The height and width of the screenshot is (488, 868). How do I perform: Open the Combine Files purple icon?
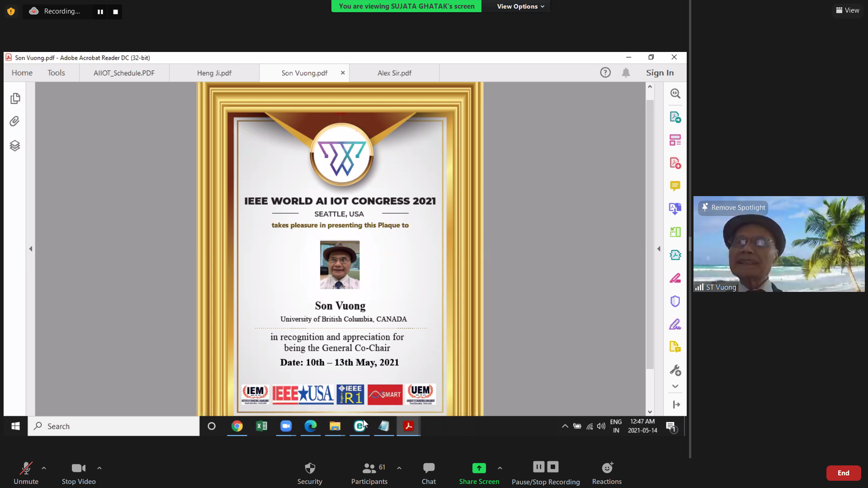click(675, 209)
